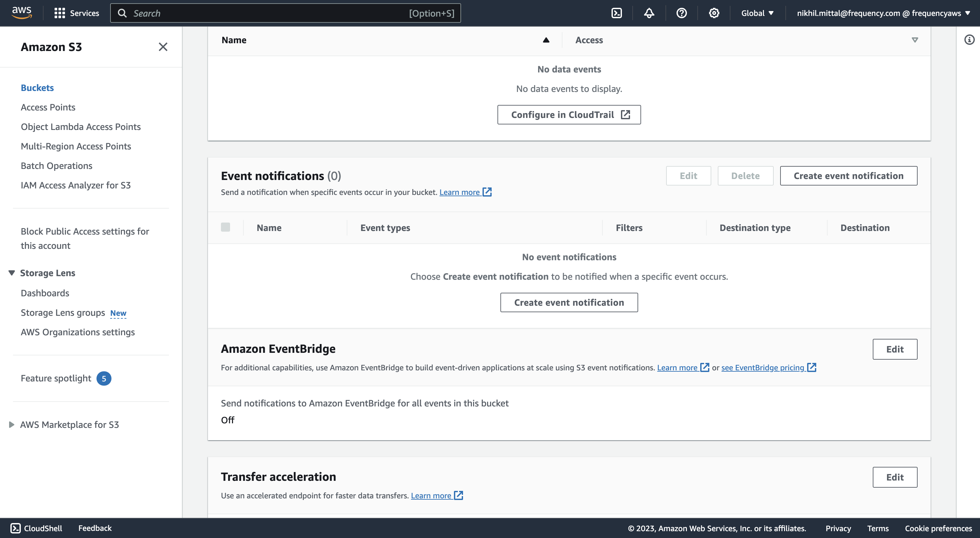Open Storage Lens groups

[x=63, y=313]
